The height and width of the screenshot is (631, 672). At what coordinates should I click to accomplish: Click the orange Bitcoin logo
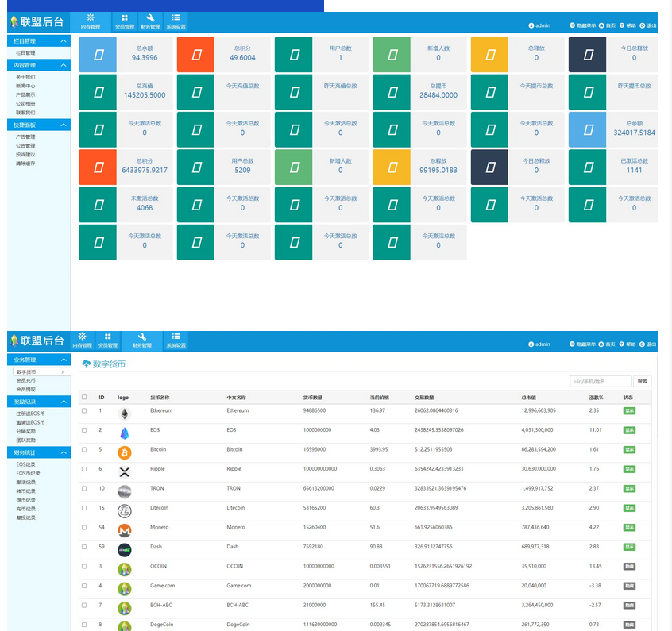click(124, 452)
